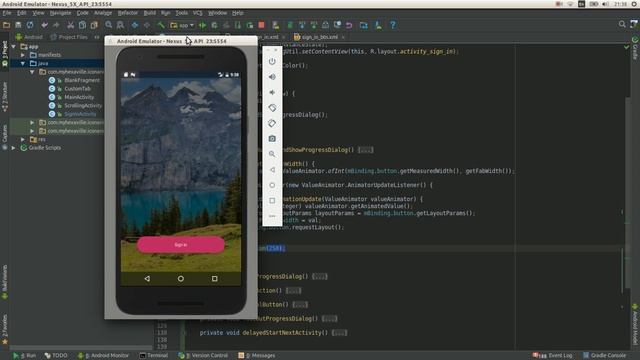Click the Open folder toolbar icon
640x360 pixels.
click(x=6, y=25)
